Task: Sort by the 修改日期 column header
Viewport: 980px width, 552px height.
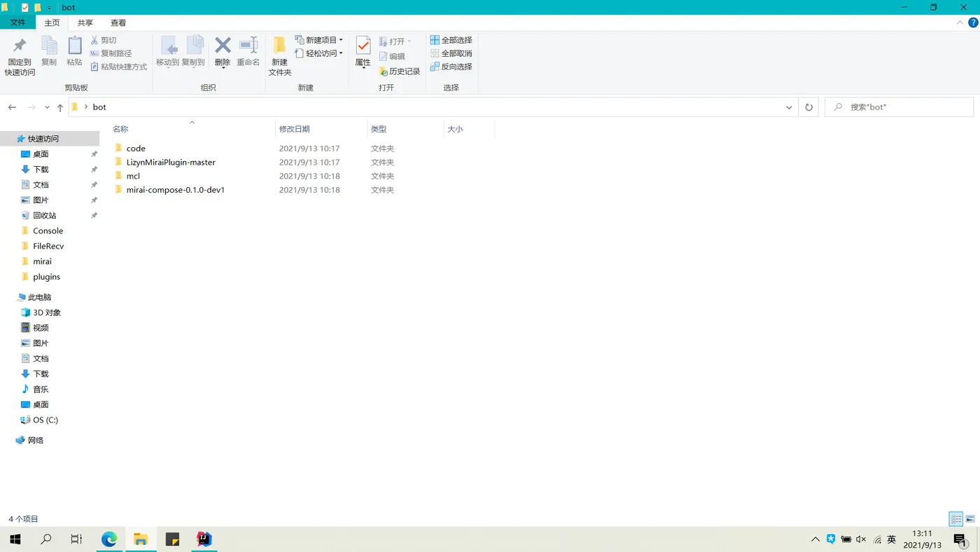Action: tap(294, 129)
